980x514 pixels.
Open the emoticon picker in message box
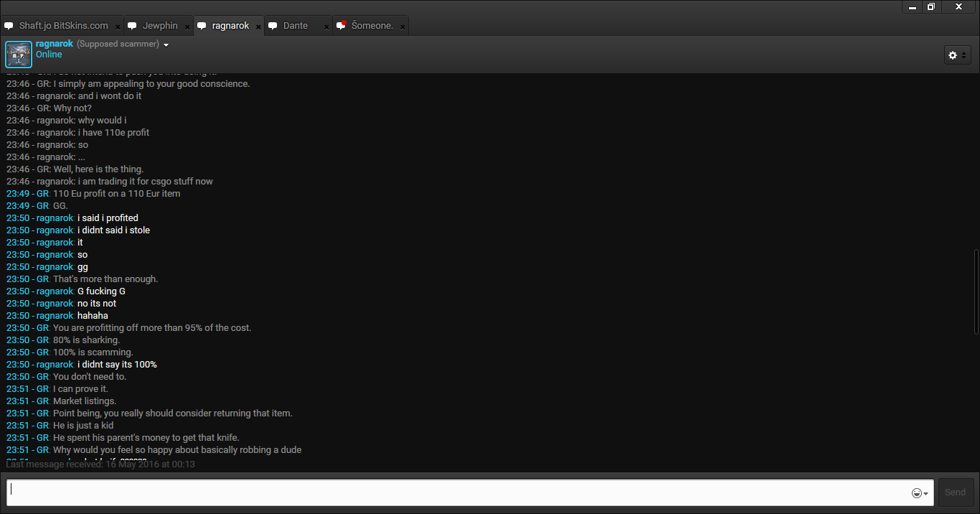point(919,493)
